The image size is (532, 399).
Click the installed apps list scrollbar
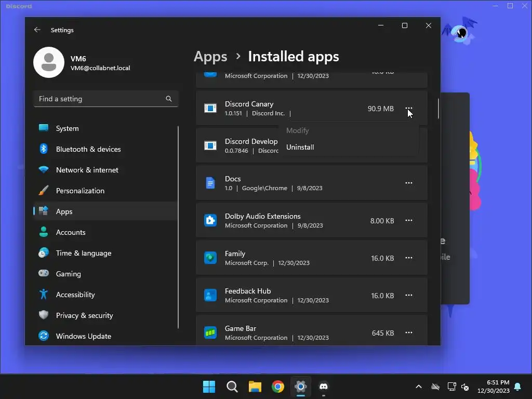[438, 109]
